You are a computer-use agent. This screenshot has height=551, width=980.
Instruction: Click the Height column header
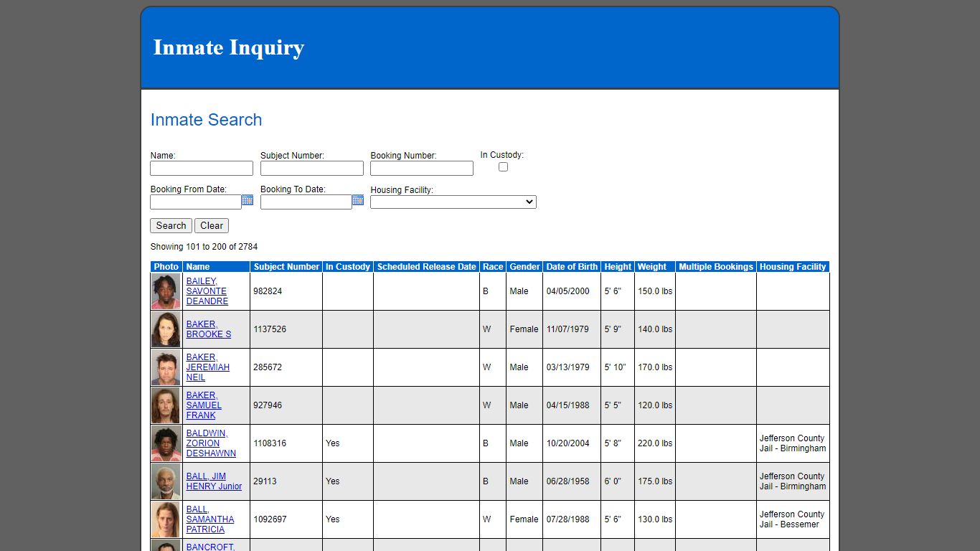tap(618, 267)
